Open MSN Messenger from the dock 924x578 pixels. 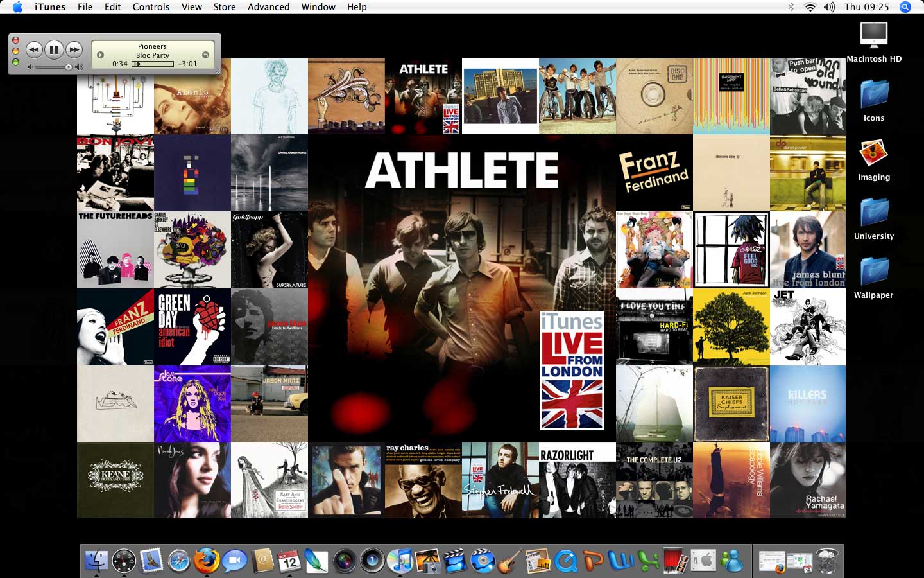click(732, 561)
